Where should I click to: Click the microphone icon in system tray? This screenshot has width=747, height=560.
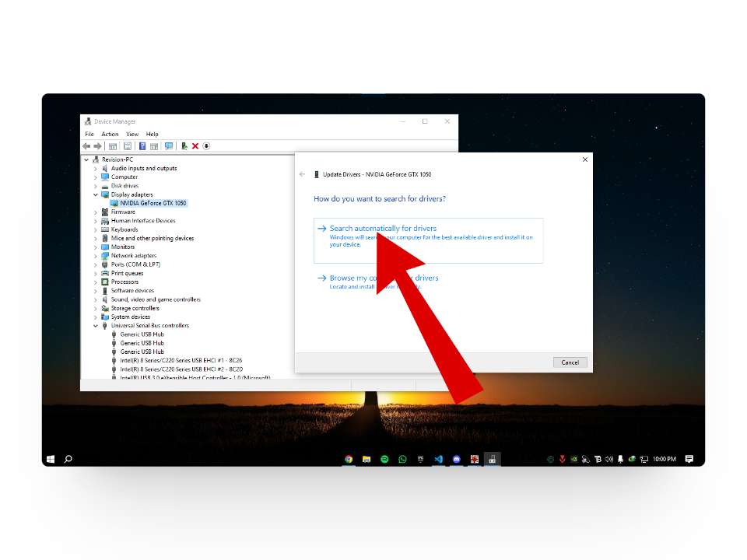620,459
